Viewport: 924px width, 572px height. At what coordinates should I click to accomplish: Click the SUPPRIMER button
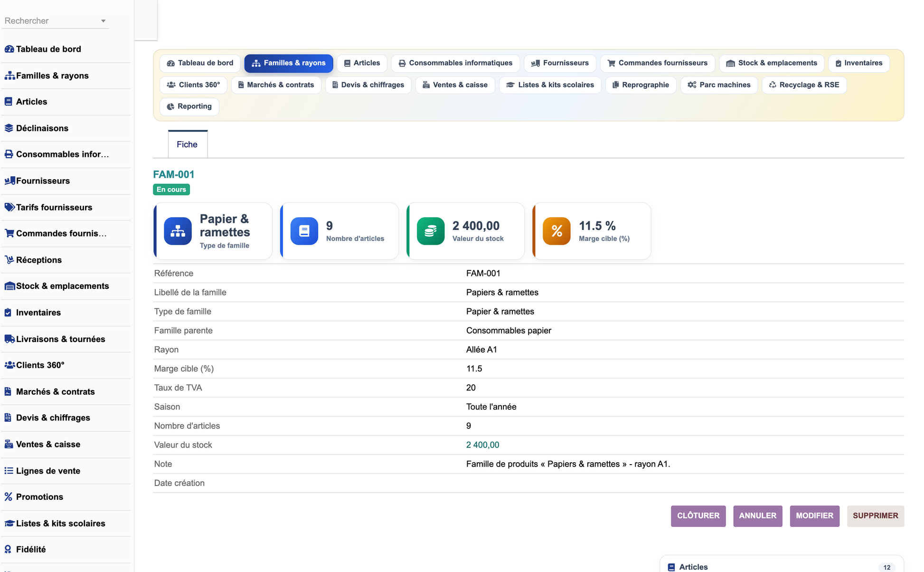click(x=876, y=516)
